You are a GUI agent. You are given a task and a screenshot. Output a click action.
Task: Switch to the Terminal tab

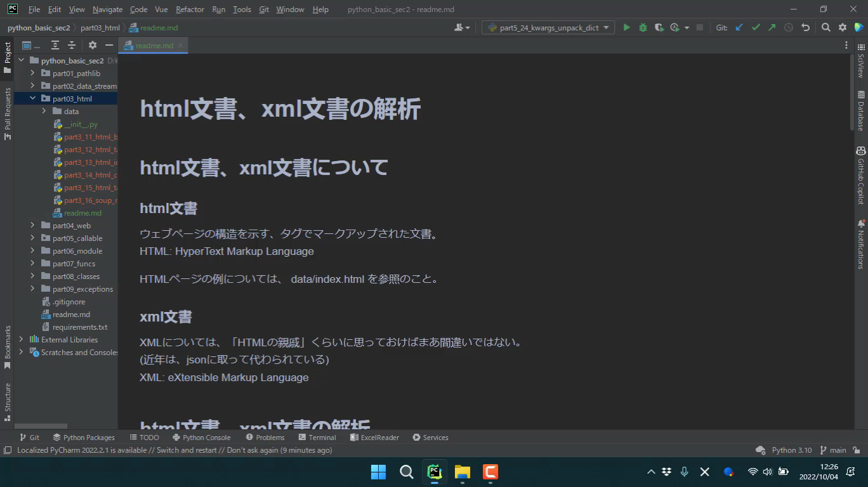pyautogui.click(x=317, y=437)
